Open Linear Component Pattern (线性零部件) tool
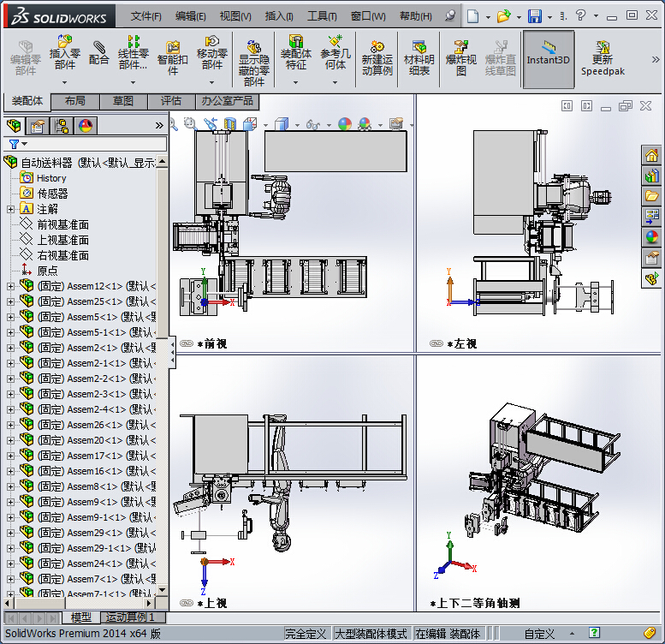The height and width of the screenshot is (644, 665). 134,53
